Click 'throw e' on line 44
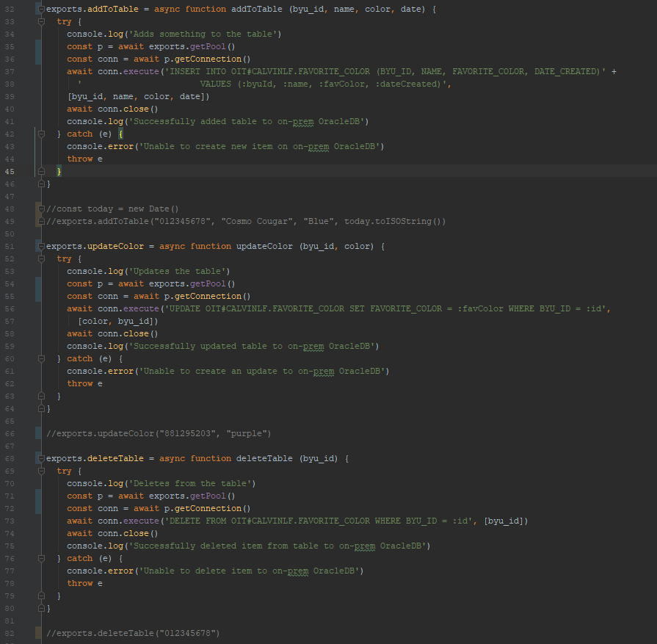657x644 pixels. pos(84,159)
